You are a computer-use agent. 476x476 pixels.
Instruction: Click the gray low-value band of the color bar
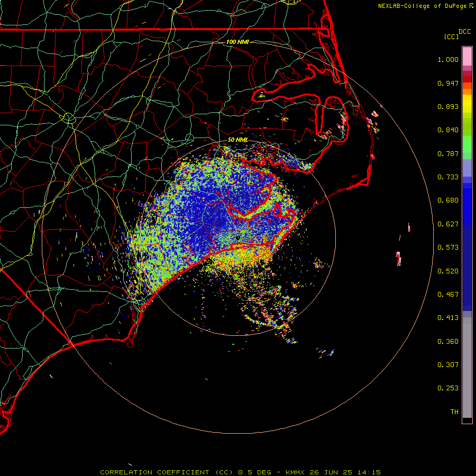467,368
